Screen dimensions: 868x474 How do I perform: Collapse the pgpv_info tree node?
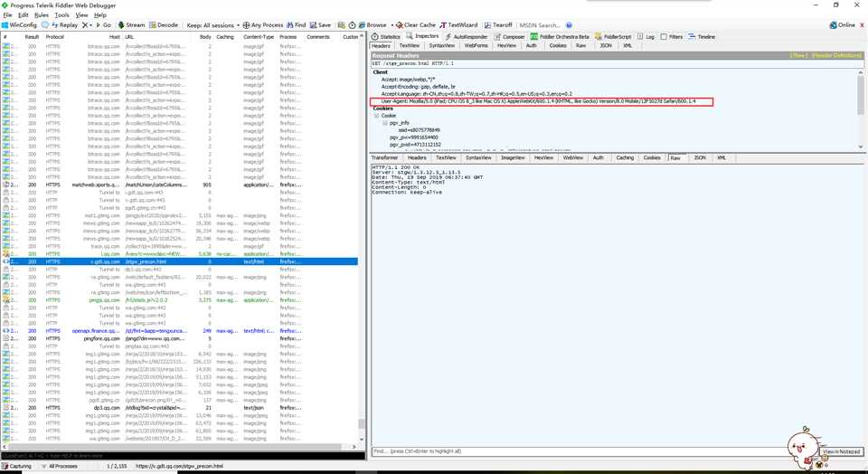(385, 123)
